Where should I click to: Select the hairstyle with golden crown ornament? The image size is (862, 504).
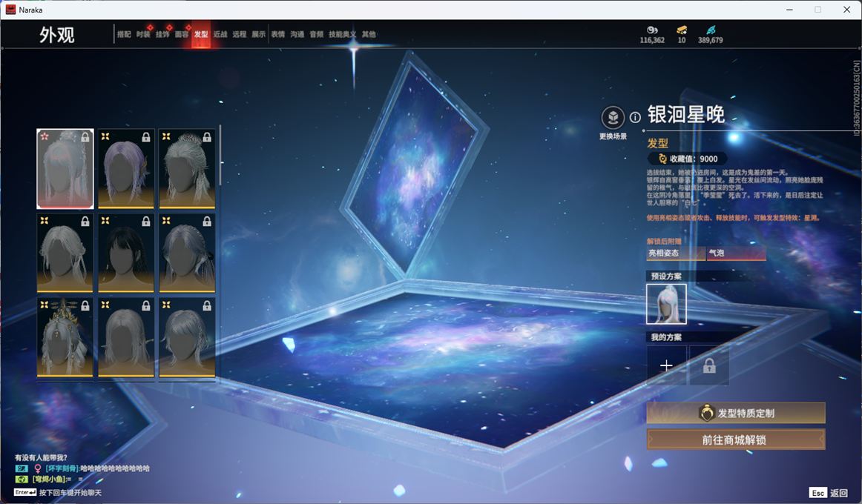65,337
